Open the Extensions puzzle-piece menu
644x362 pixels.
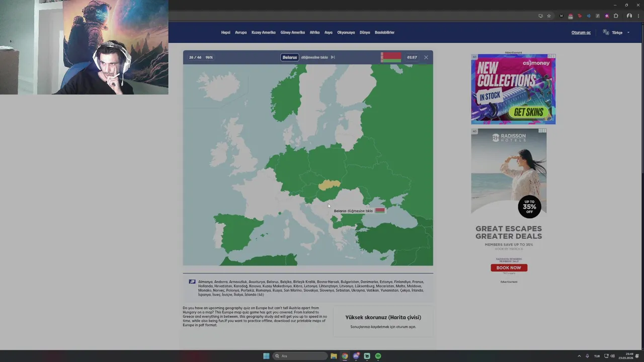(x=616, y=16)
